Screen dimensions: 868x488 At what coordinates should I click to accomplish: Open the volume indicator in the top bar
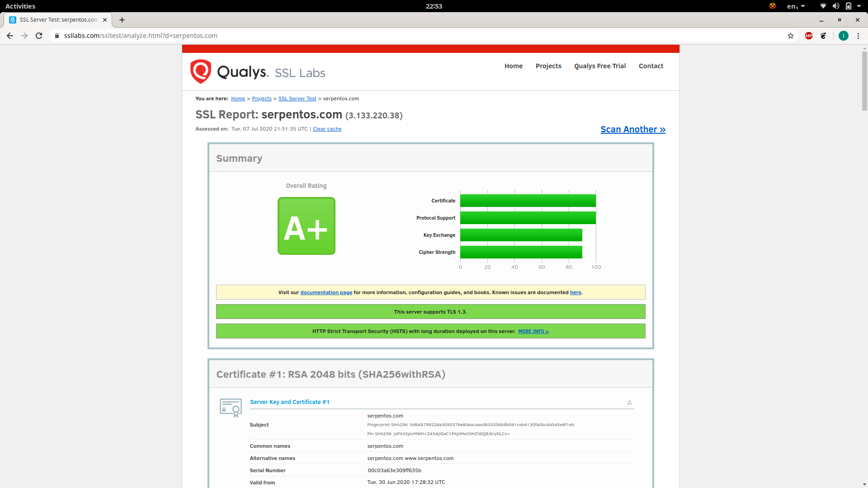point(836,6)
